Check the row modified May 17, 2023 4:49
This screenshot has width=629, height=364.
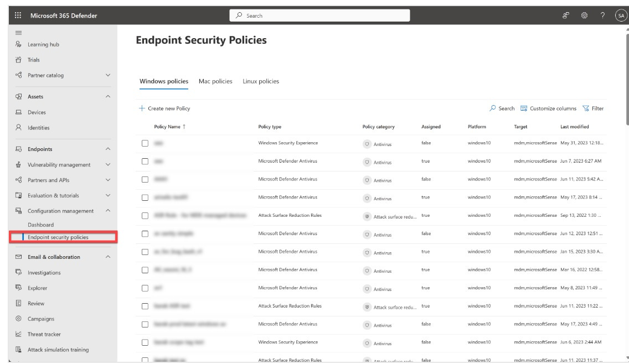tap(145, 324)
